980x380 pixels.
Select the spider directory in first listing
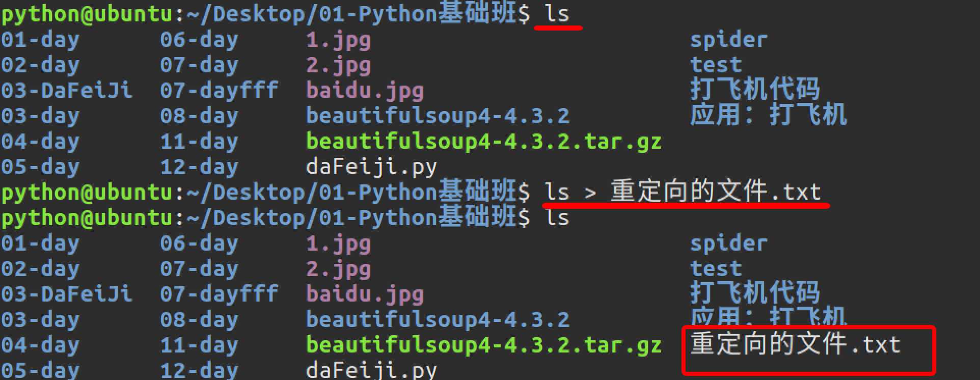pyautogui.click(x=728, y=40)
